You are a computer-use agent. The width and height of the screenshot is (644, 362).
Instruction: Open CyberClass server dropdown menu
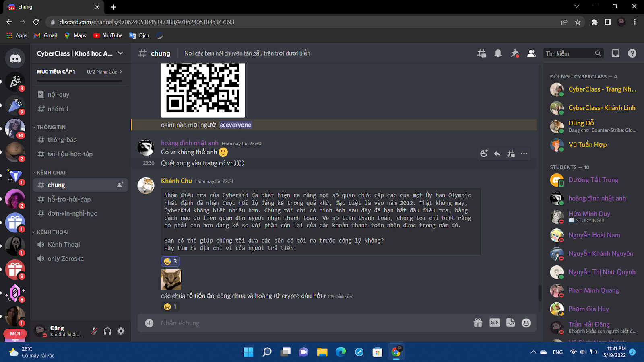120,53
